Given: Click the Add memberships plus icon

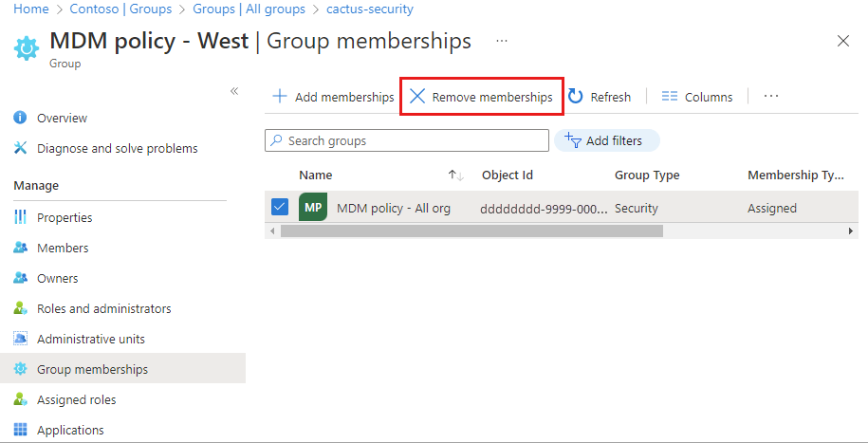Looking at the screenshot, I should [280, 96].
